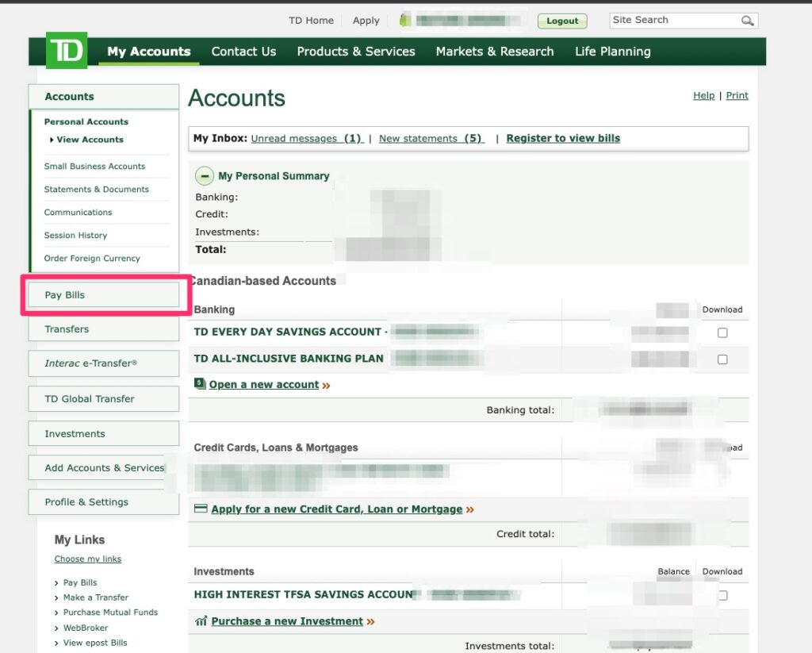Image resolution: width=812 pixels, height=653 pixels.
Task: Open Purchase Mutual Funds under My Links
Action: 110,612
